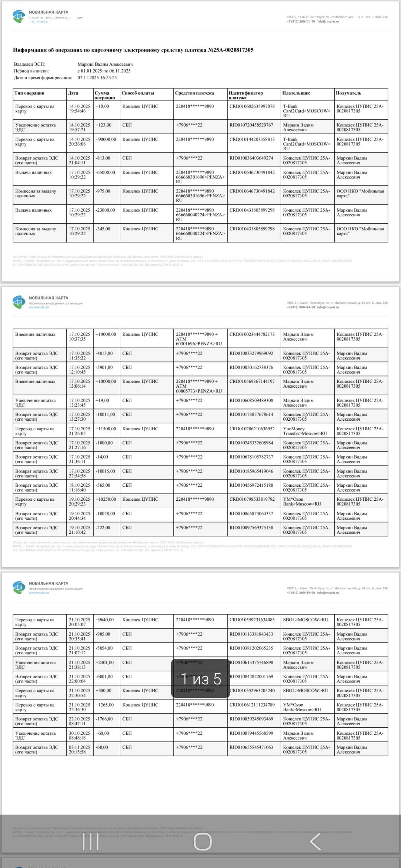
Task: Open www.mcplat.ru link in page two header
Action: coord(39,307)
